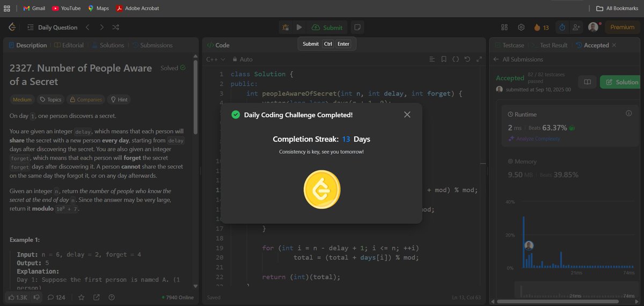Go to LeetCode home via logo
This screenshot has width=644, height=306.
pos(12,27)
